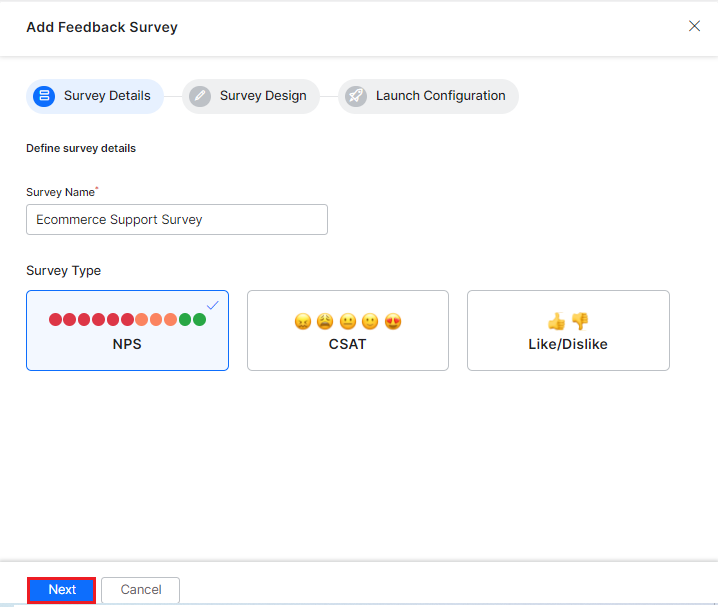
Task: Open the Launch Configuration step label
Action: tap(440, 96)
